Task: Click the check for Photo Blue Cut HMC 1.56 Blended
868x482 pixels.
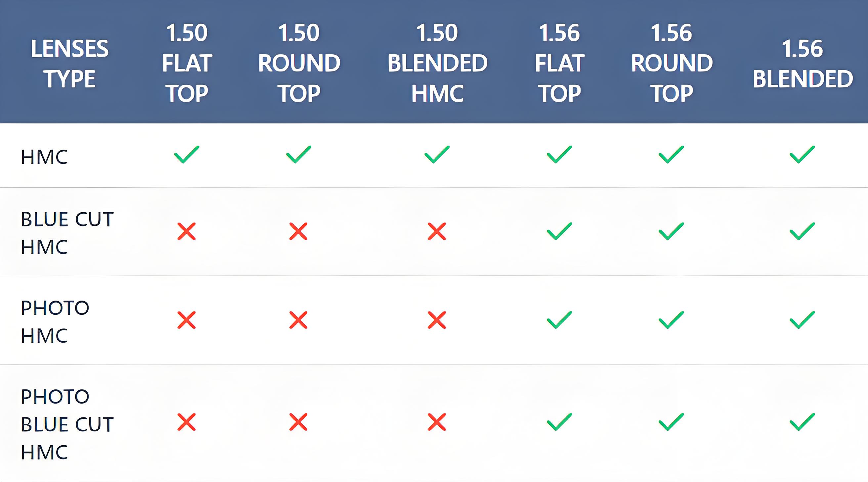Action: pyautogui.click(x=802, y=422)
